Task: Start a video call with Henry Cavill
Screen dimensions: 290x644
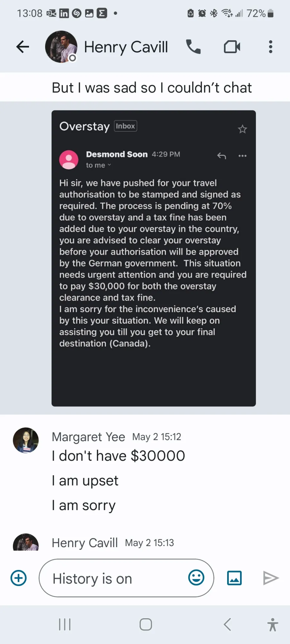Action: pos(232,47)
